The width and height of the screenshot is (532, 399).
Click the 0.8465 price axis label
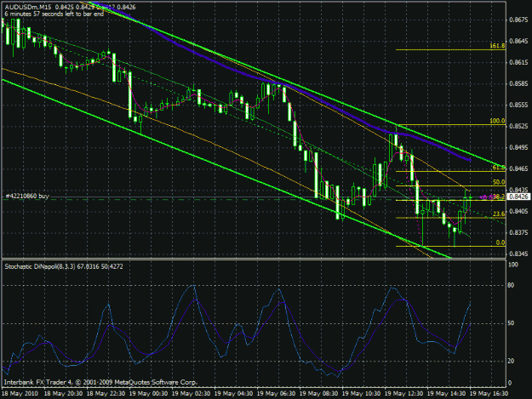[518, 168]
